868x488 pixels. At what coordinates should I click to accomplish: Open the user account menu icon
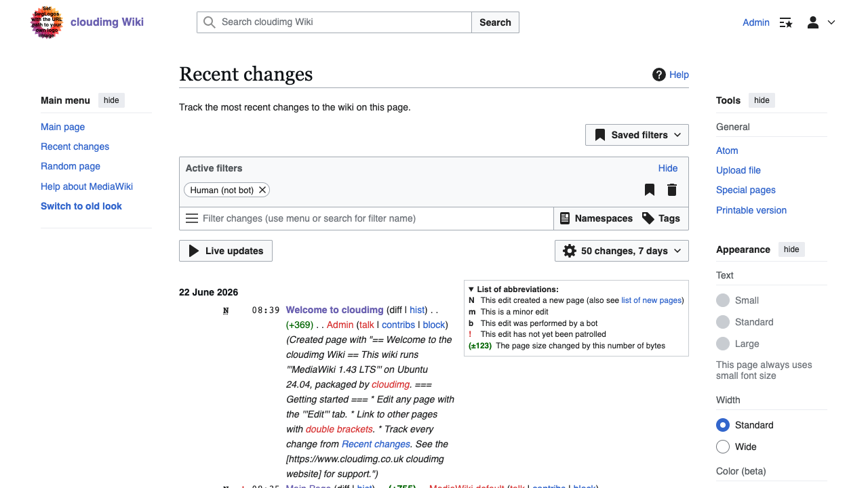click(813, 22)
